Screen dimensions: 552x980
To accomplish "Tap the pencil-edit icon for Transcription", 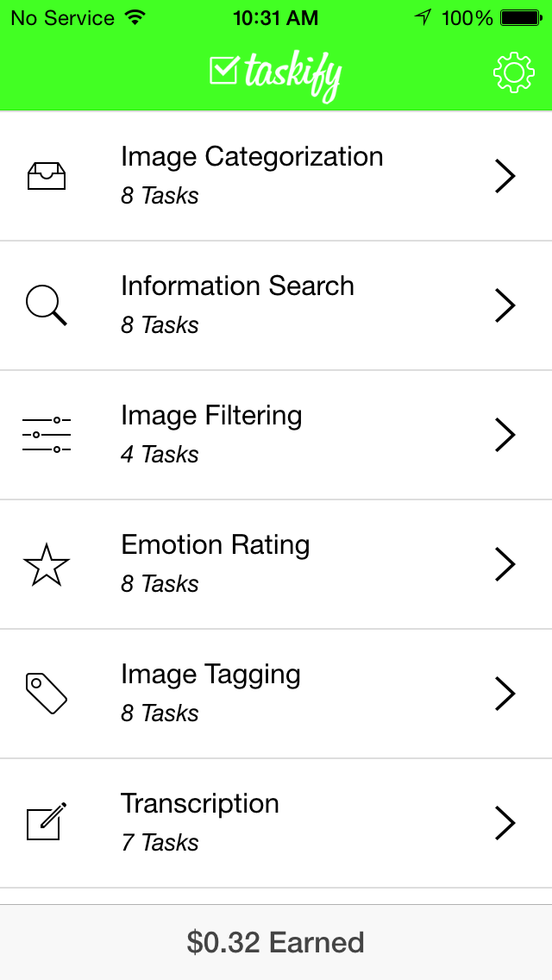I will coord(47,822).
